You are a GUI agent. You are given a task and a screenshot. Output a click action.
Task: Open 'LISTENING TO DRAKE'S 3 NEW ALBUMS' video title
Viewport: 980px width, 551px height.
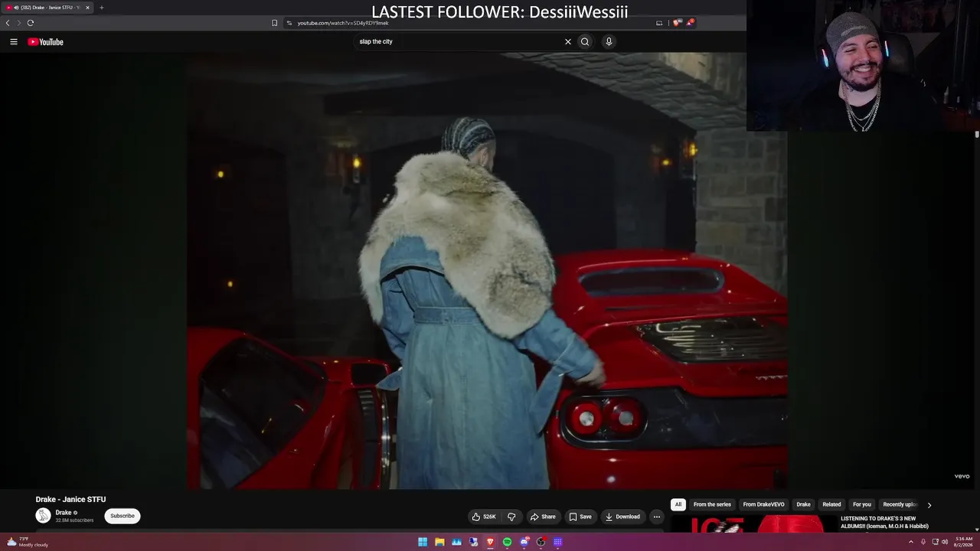tap(886, 522)
